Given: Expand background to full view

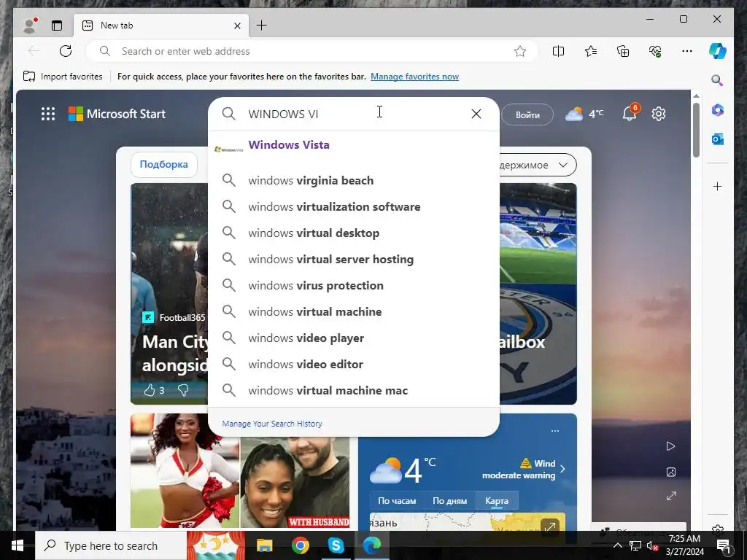Looking at the screenshot, I should [671, 496].
